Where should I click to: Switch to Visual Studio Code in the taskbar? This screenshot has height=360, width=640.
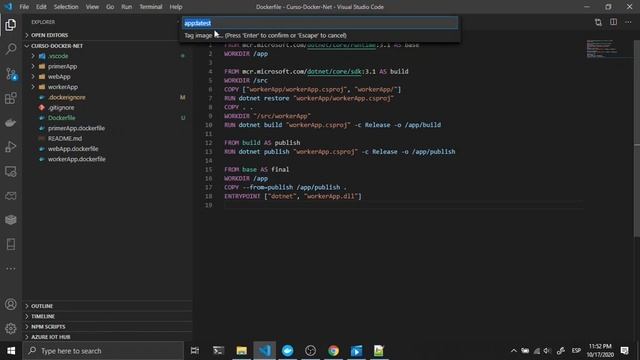coord(264,351)
